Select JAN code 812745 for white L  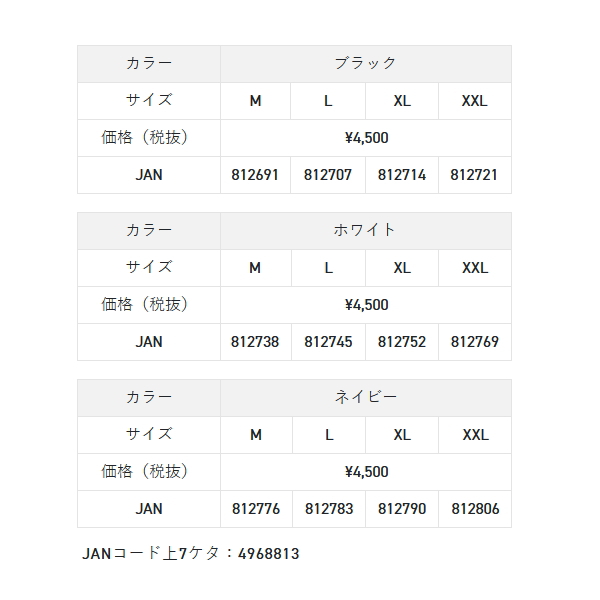pos(328,342)
